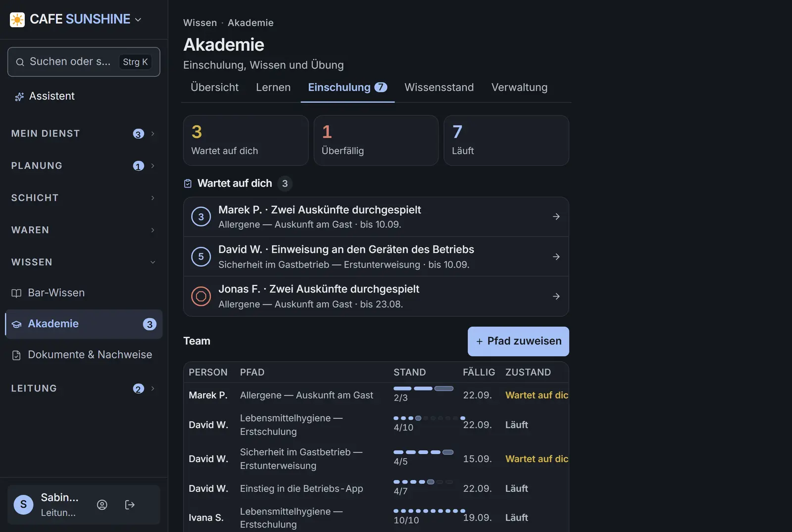The image size is (792, 532).
Task: Click the Pfad zuweisen button
Action: tap(518, 341)
